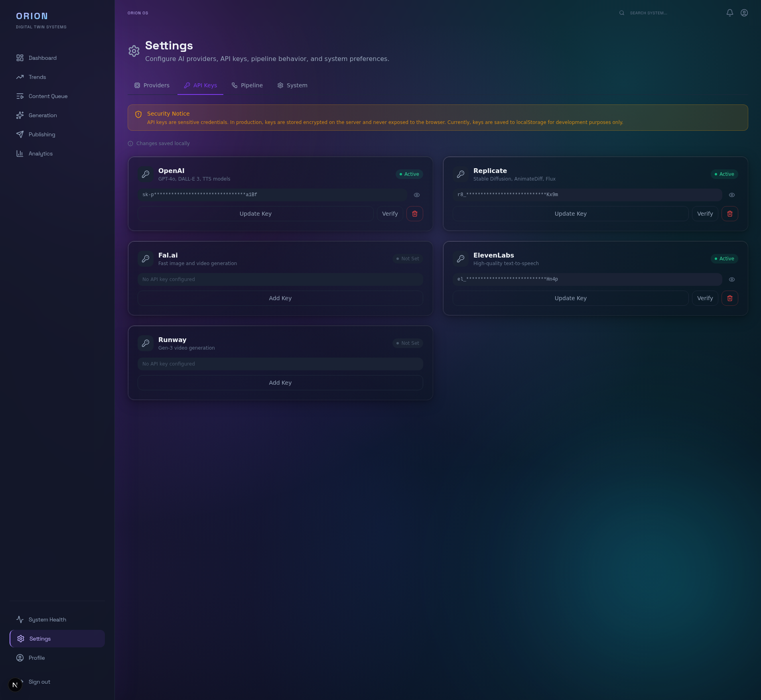Image resolution: width=761 pixels, height=700 pixels.
Task: Switch to the Providers tab
Action: pyautogui.click(x=152, y=85)
